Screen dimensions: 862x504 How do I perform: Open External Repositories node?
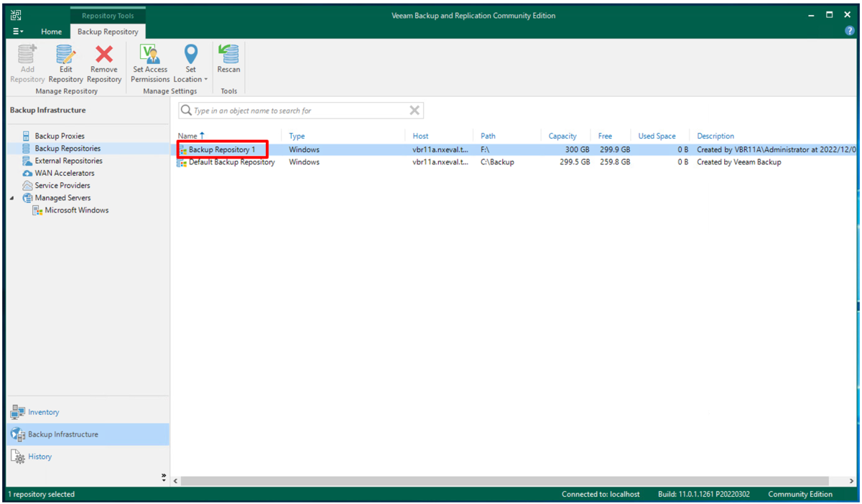68,161
